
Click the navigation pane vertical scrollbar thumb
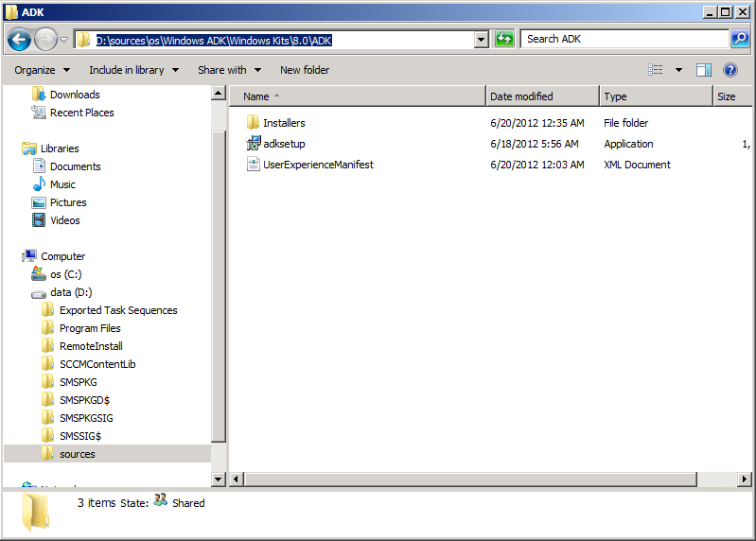pyautogui.click(x=219, y=287)
